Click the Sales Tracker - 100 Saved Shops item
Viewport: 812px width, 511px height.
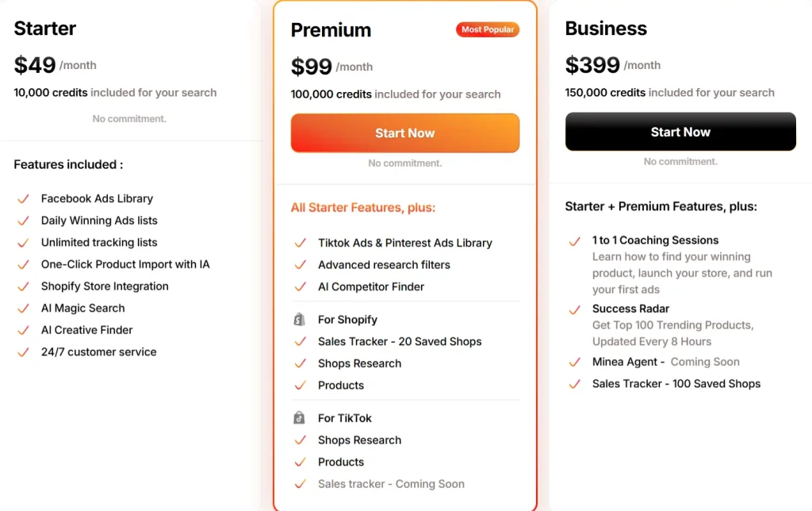[676, 383]
